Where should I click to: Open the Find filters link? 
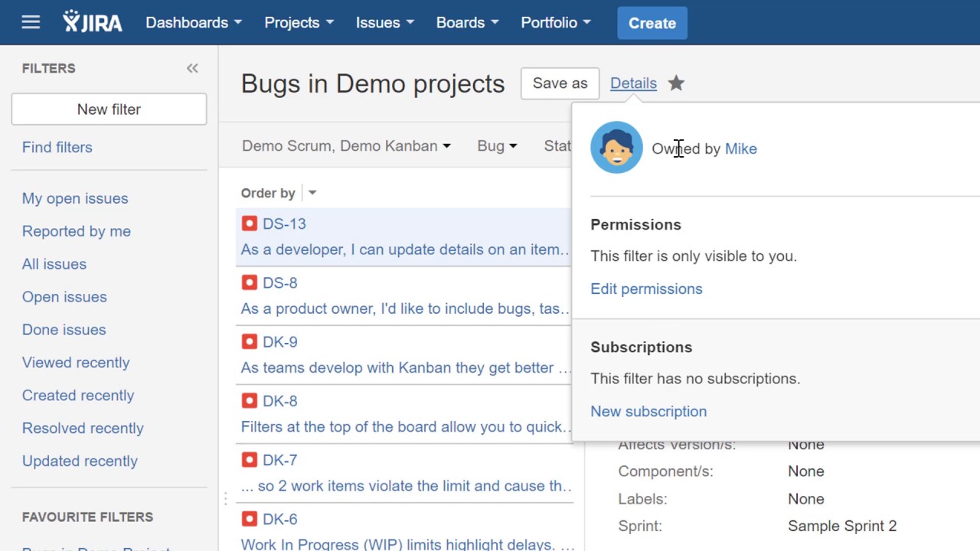coord(57,147)
